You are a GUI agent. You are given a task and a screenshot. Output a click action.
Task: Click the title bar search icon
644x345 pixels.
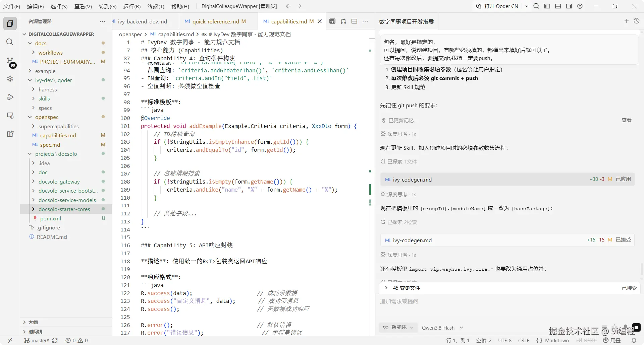pos(536,6)
